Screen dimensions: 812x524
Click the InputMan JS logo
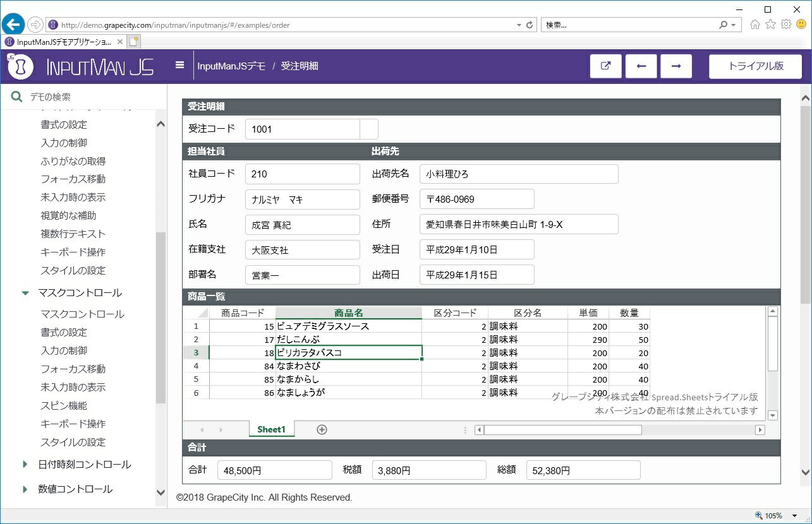80,66
